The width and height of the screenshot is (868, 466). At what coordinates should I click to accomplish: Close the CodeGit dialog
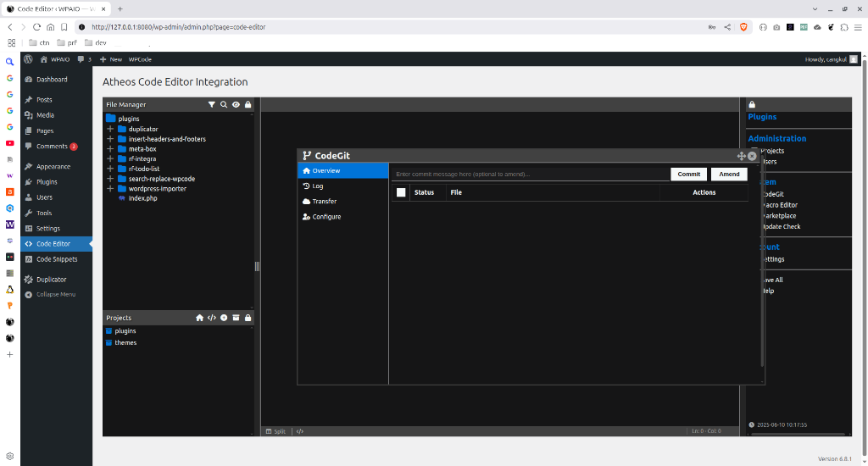(752, 156)
